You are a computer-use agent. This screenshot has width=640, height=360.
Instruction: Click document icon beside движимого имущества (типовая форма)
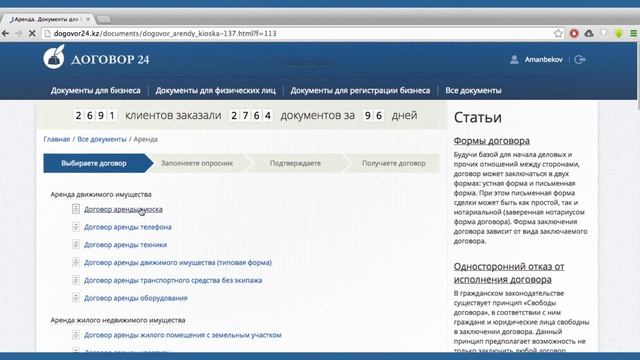tap(76, 262)
